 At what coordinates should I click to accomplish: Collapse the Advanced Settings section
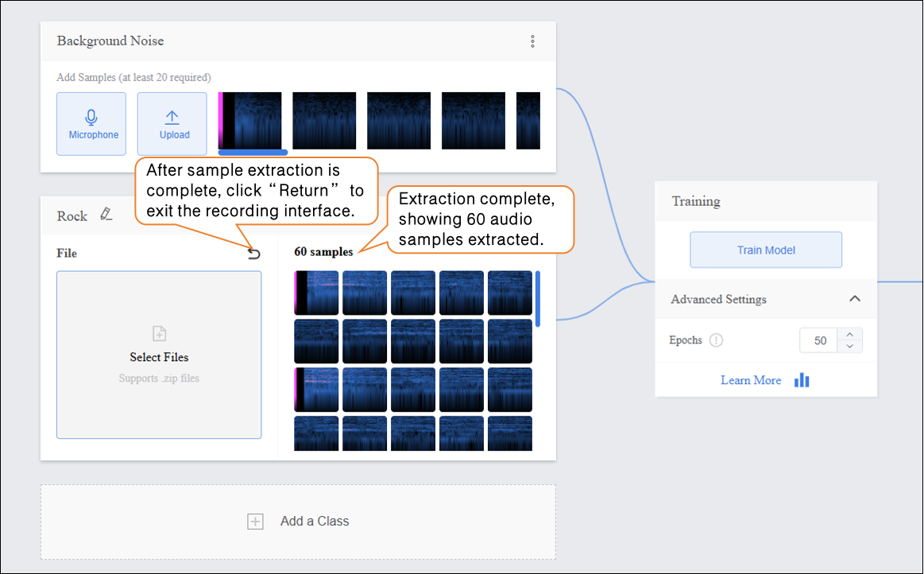[x=855, y=299]
